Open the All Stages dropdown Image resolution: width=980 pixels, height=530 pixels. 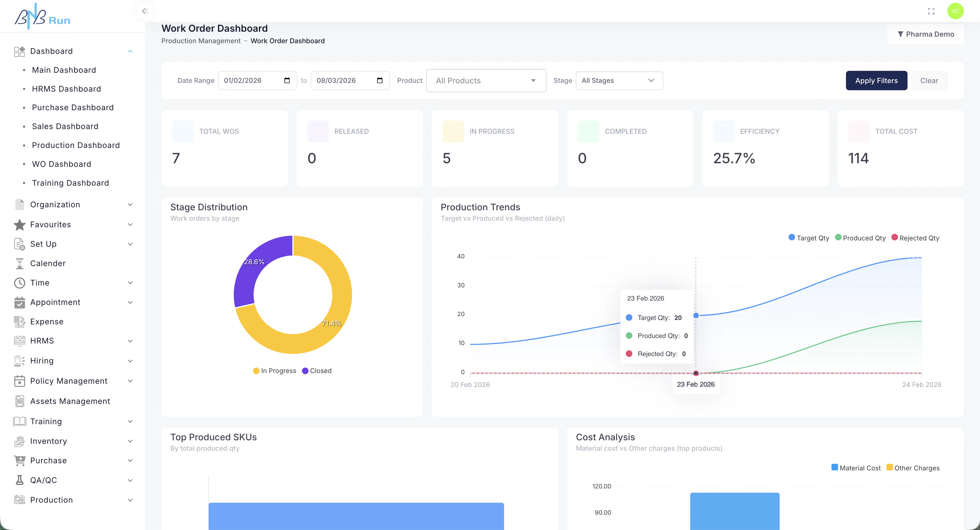tap(619, 81)
